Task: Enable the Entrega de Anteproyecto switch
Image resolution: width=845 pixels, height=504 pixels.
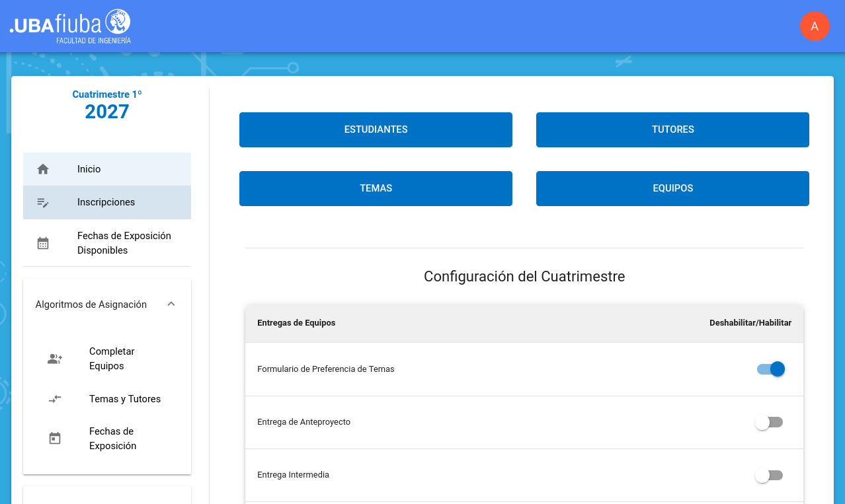Action: 769,422
